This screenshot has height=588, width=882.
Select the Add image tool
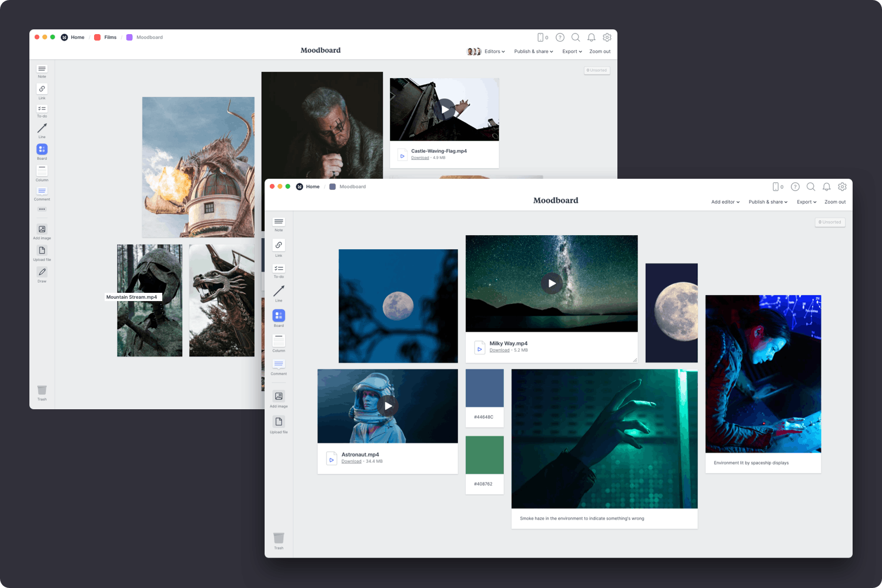(278, 398)
